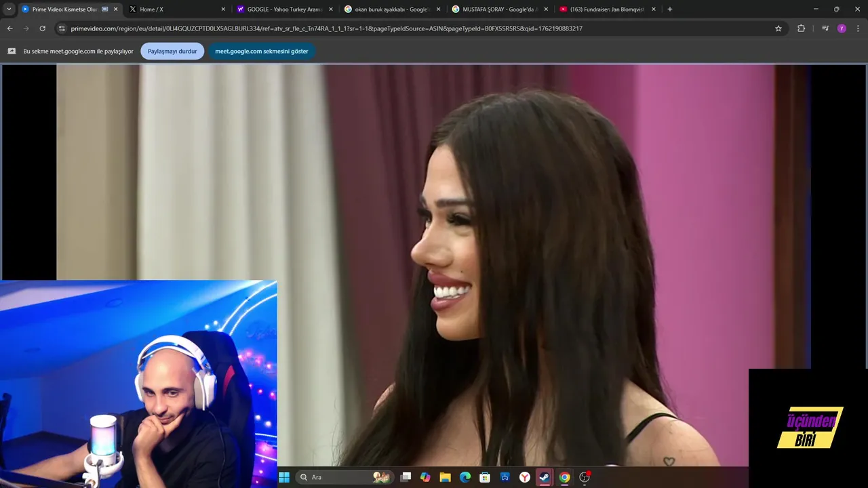Close the Home / X tab
Image resolution: width=868 pixels, height=488 pixels.
(x=223, y=9)
